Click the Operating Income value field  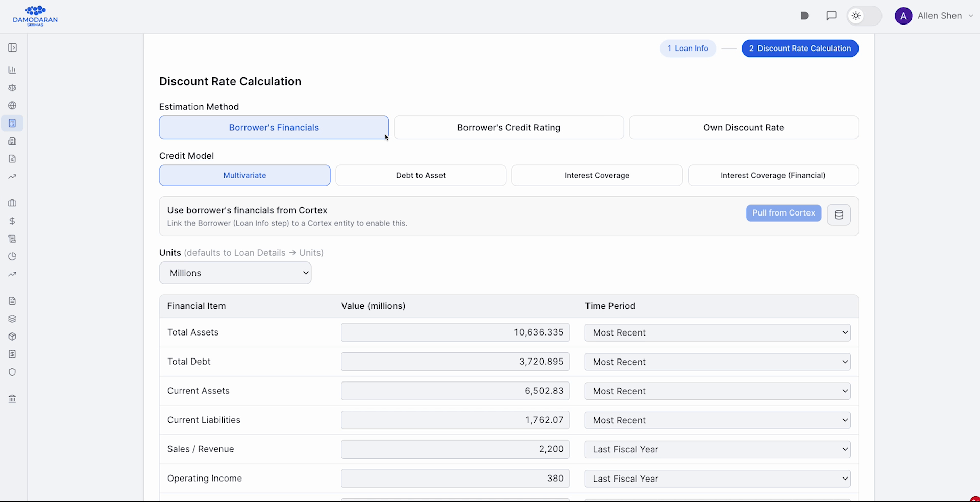(455, 479)
